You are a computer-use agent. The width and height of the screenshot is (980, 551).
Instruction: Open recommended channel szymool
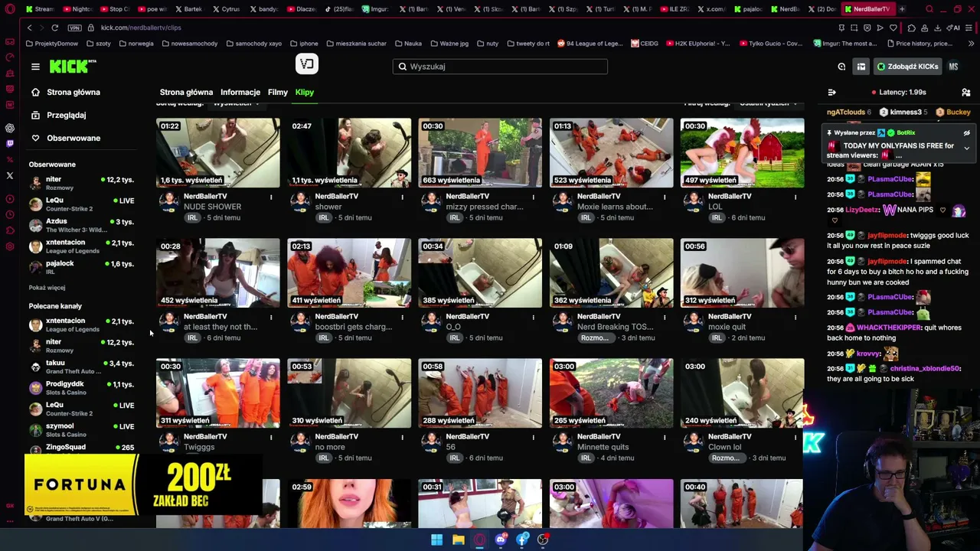tap(82, 430)
